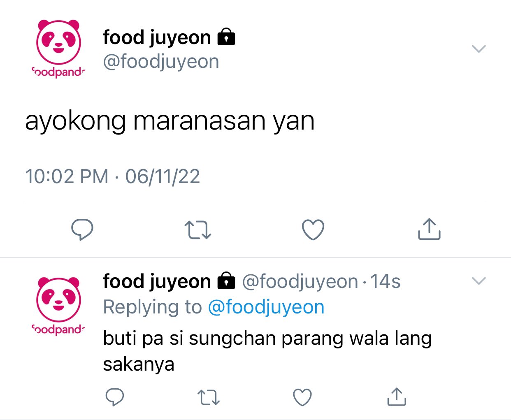This screenshot has width=511, height=420.
Task: Tap the 'food juyeon' name on the reply
Action: click(x=157, y=281)
